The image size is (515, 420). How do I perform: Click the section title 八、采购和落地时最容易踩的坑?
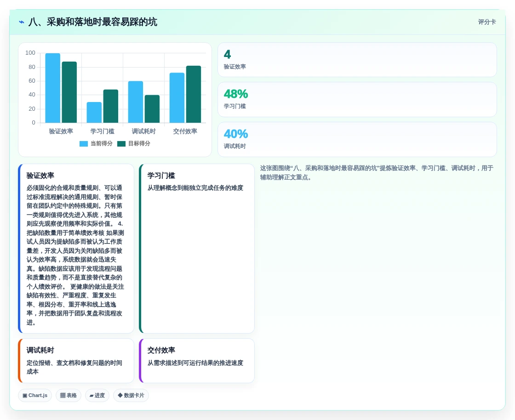point(92,22)
